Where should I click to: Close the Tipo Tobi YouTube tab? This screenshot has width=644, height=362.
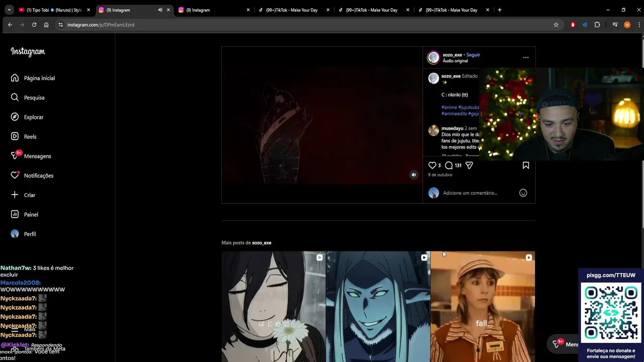(x=89, y=10)
